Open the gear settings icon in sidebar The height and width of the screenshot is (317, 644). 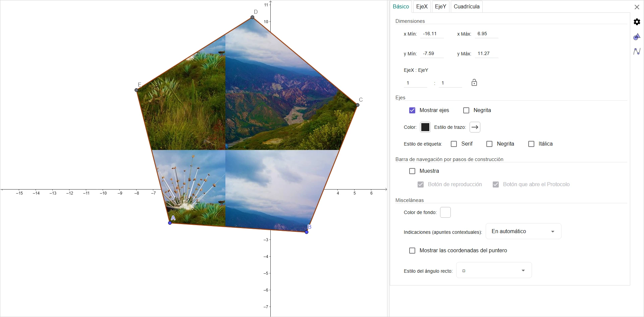(637, 22)
